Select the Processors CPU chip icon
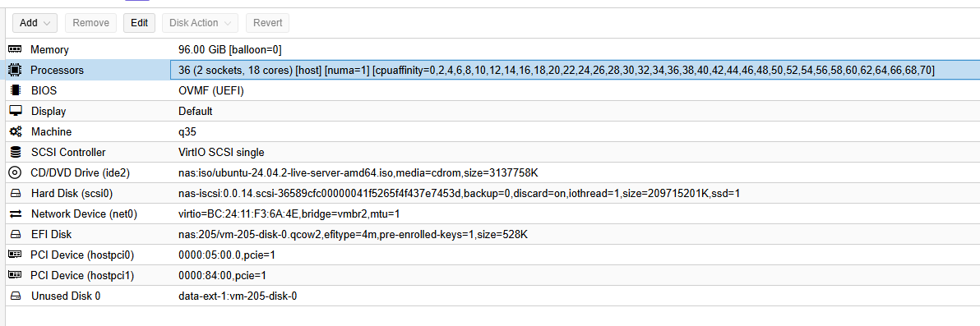Image resolution: width=980 pixels, height=326 pixels. coord(15,70)
